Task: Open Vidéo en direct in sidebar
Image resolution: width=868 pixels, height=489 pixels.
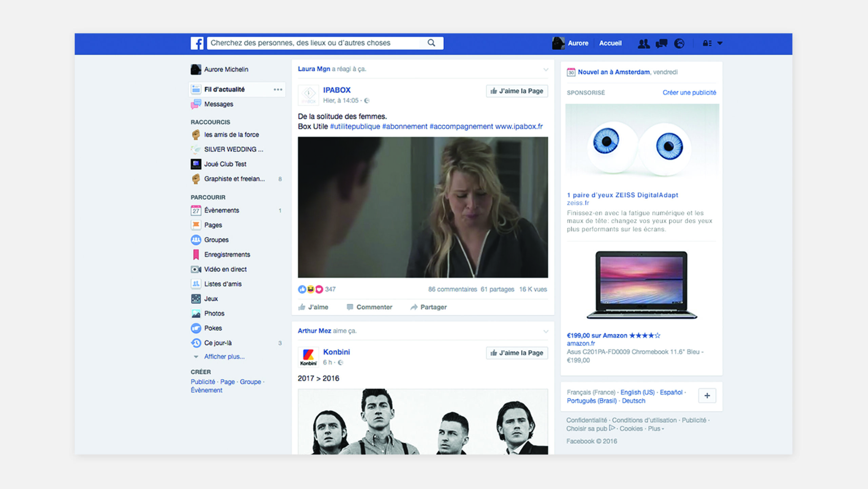Action: (x=225, y=269)
